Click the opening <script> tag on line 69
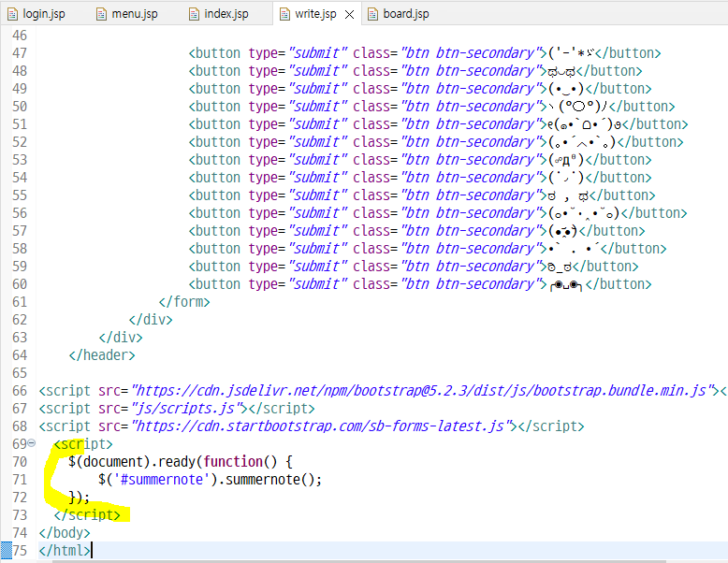This screenshot has height=563, width=728. click(83, 444)
